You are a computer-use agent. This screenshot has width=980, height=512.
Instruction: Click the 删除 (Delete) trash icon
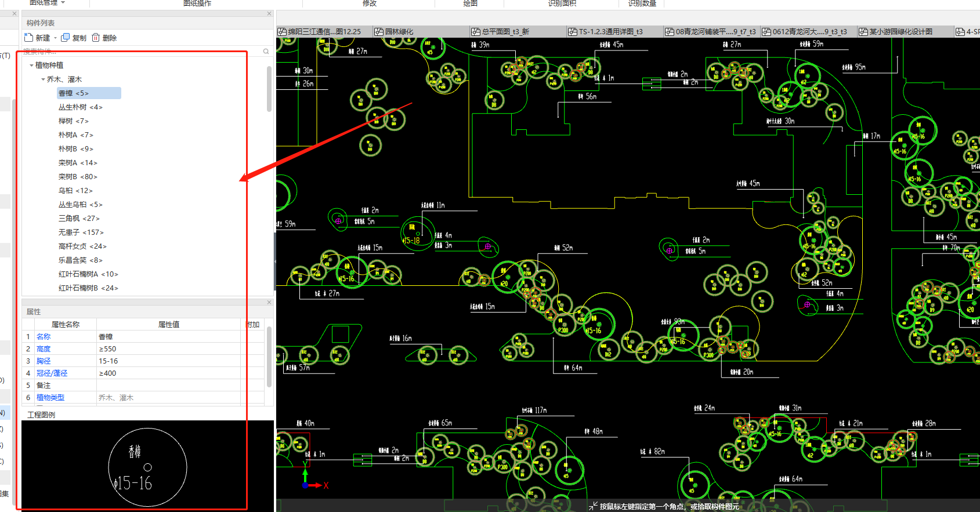pyautogui.click(x=96, y=38)
